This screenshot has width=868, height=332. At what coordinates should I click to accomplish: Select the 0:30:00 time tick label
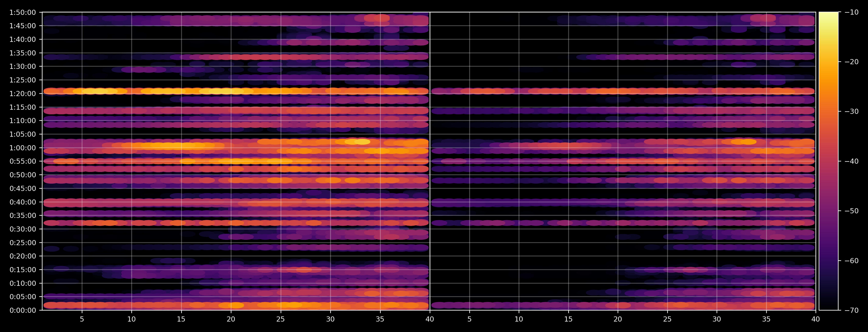pos(23,229)
